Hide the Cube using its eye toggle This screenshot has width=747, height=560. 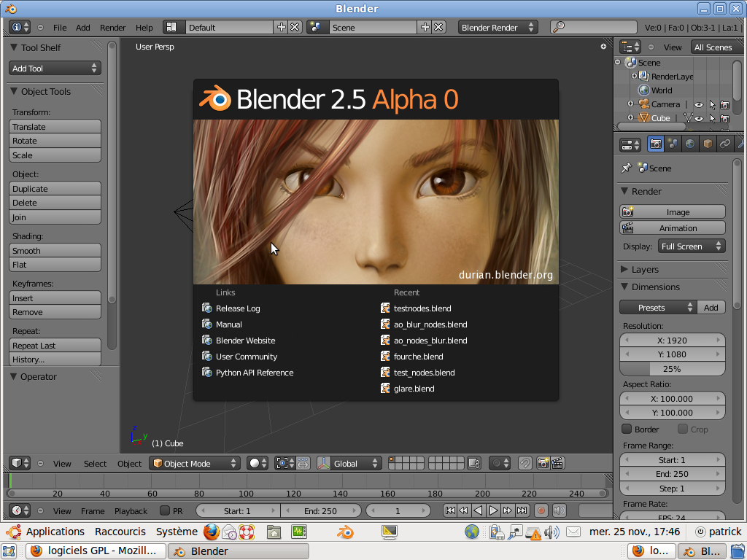[699, 119]
